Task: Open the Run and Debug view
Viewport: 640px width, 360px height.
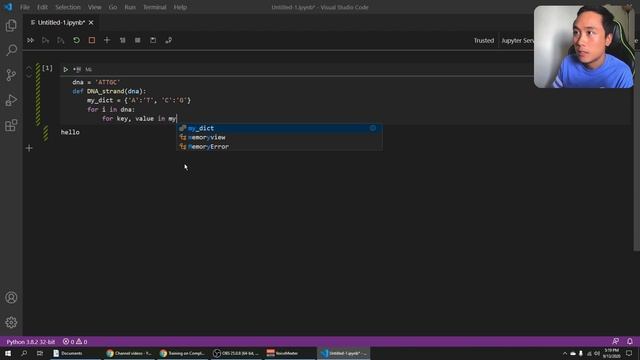Action: point(11,100)
